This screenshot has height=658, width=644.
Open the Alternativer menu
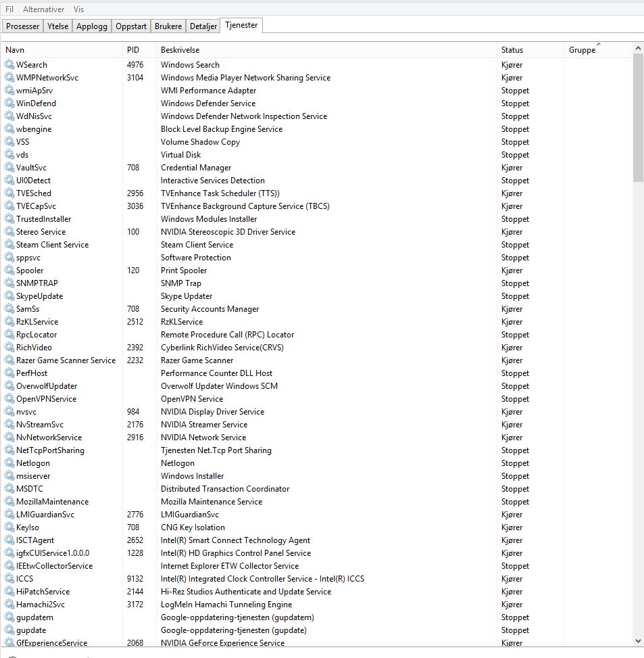click(44, 9)
